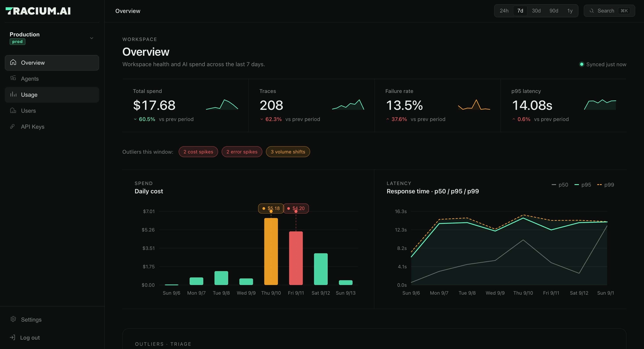Click the Usage bar-chart icon
644x349 pixels.
[13, 94]
